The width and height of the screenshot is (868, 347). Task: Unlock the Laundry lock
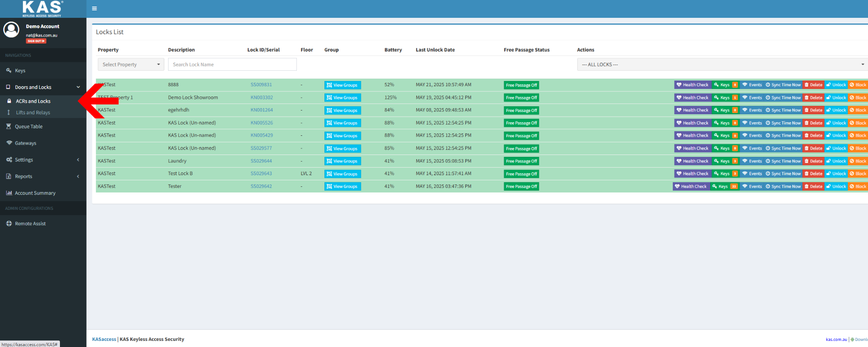(x=836, y=161)
